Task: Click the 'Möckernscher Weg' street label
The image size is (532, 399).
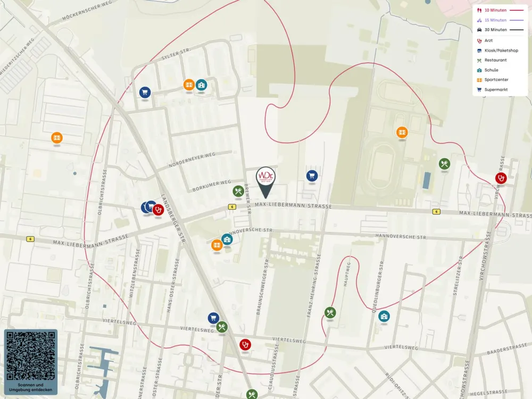Action: click(x=87, y=11)
